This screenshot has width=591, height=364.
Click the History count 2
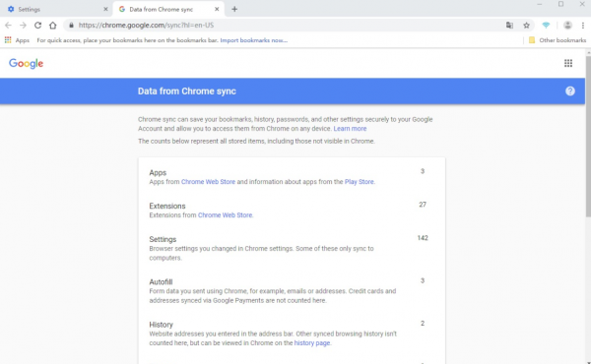(423, 324)
